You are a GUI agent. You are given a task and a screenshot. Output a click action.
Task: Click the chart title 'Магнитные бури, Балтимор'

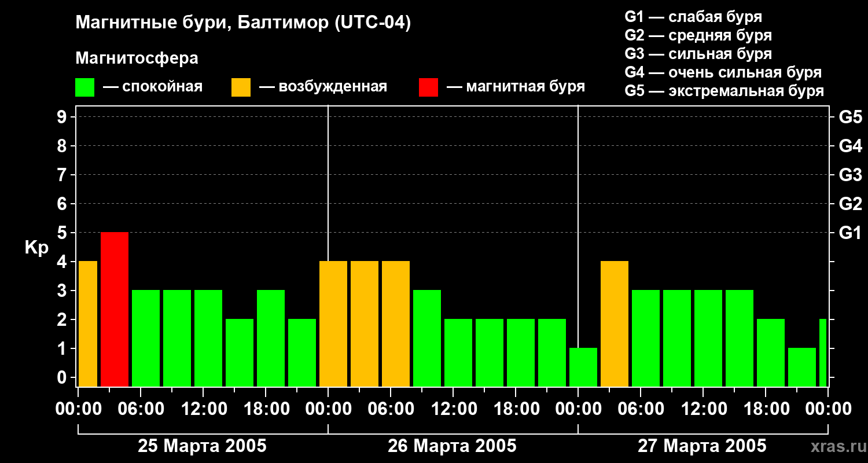(x=243, y=23)
